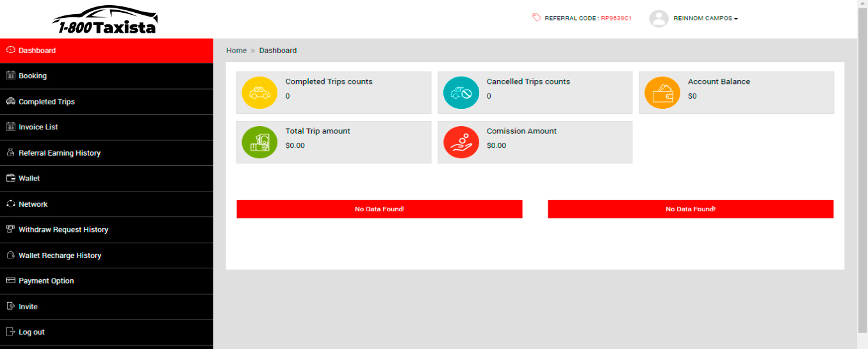Open the Invoice List page

(x=106, y=127)
